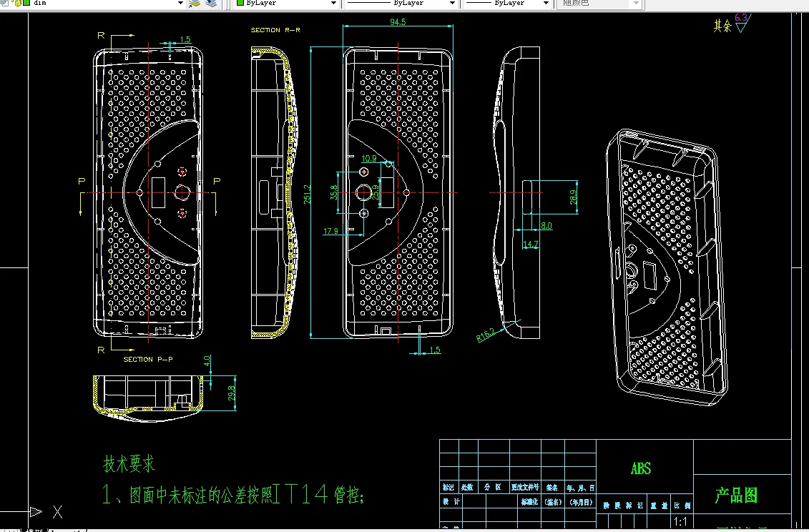
Task: Select the 14.7 dimension text
Action: pos(531,244)
